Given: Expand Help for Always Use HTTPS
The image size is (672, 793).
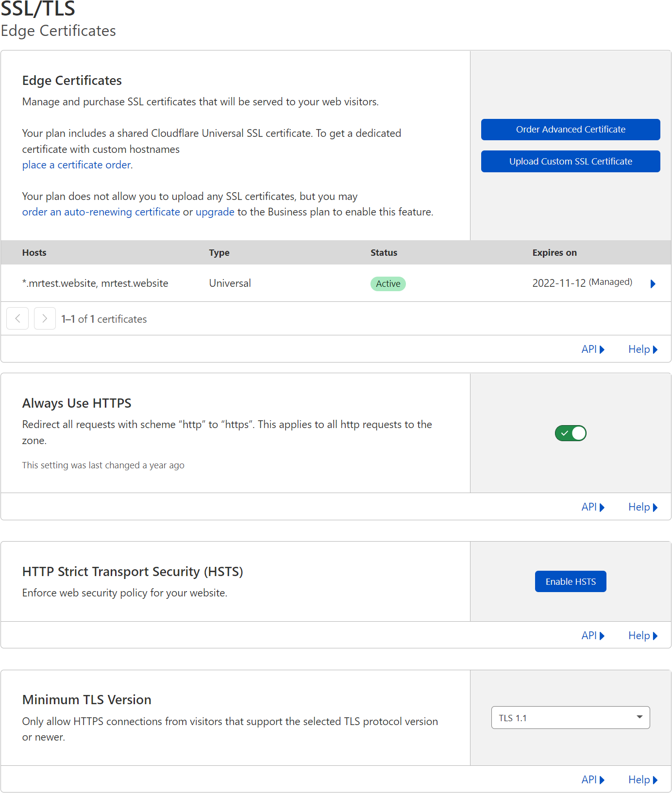Looking at the screenshot, I should [643, 507].
